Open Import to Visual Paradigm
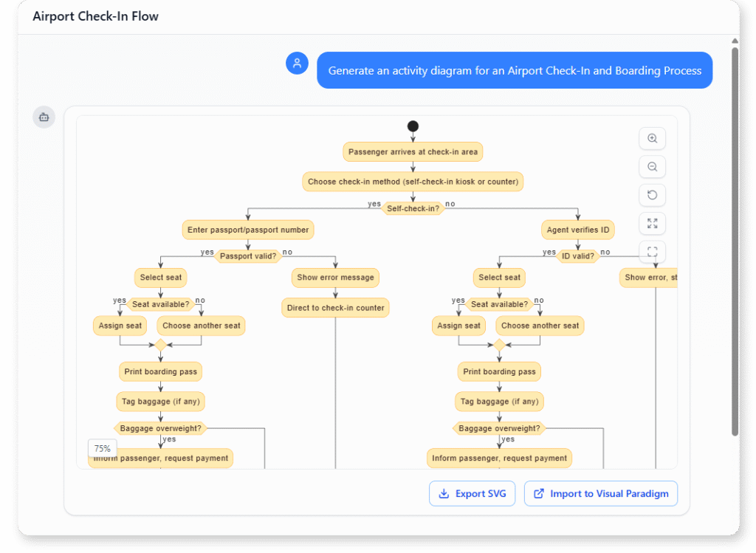 point(600,493)
